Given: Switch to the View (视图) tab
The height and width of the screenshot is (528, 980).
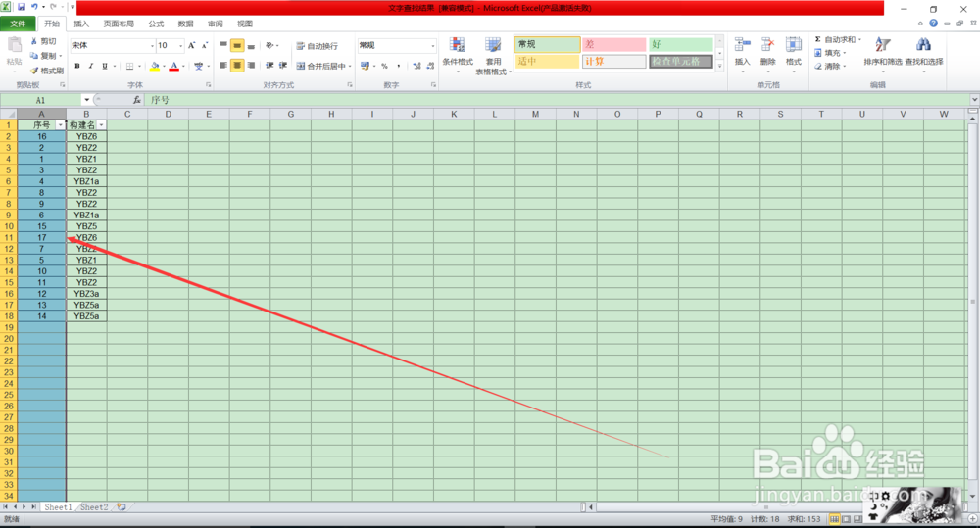Looking at the screenshot, I should [245, 24].
